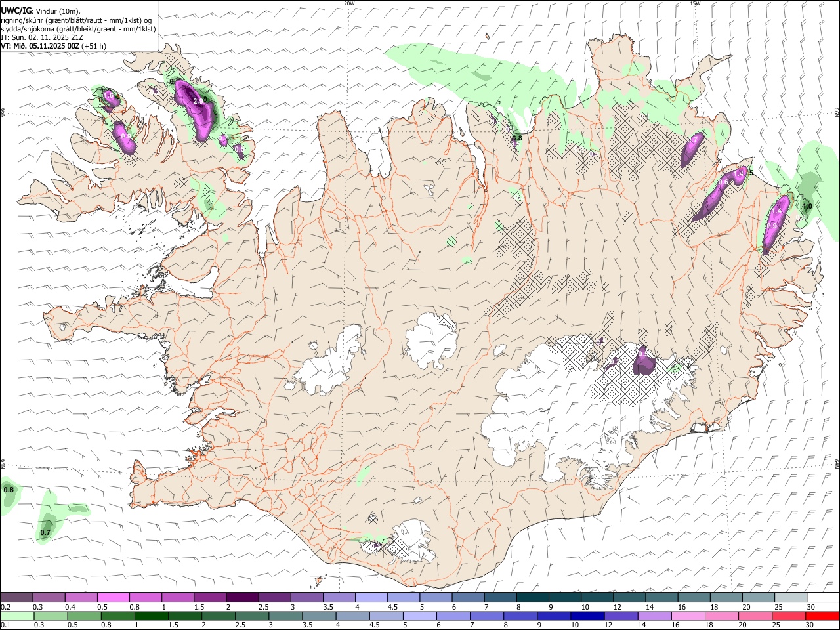Select lower-row light pink swatch at 16
Image resolution: width=840 pixels, height=630 pixels.
point(688,616)
